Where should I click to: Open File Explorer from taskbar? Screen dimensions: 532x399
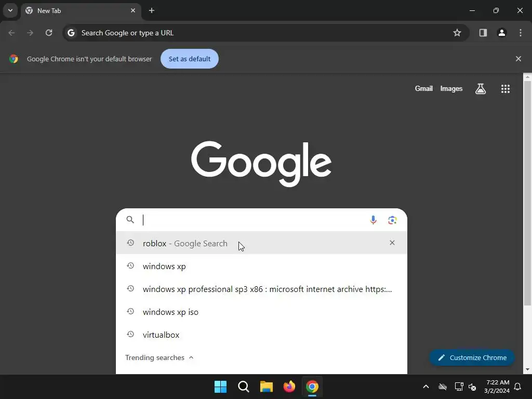[267, 387]
